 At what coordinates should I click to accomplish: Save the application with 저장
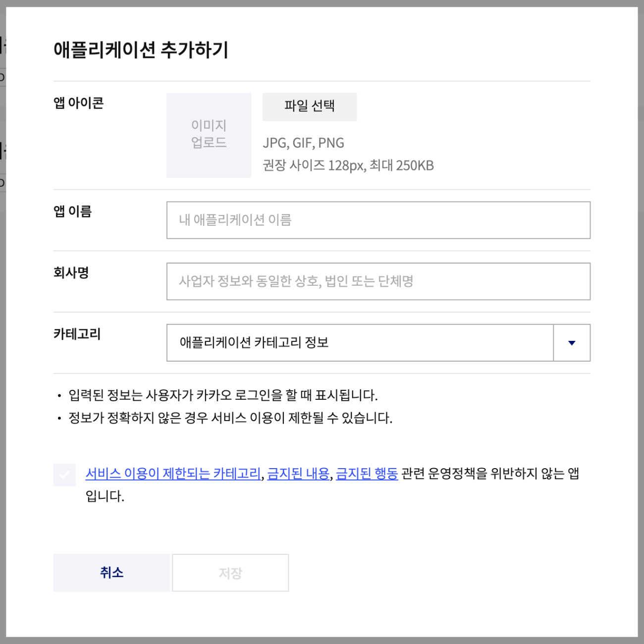pos(230,573)
